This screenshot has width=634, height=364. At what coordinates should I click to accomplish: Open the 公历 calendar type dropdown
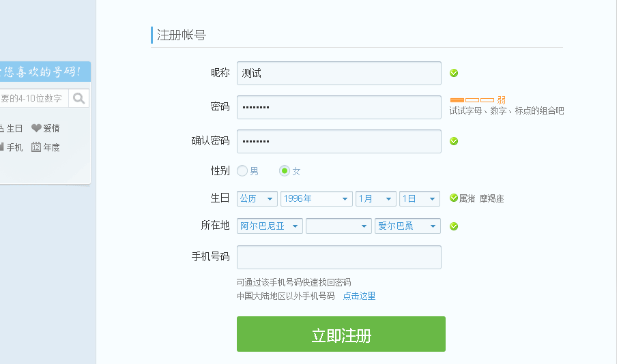pyautogui.click(x=257, y=199)
